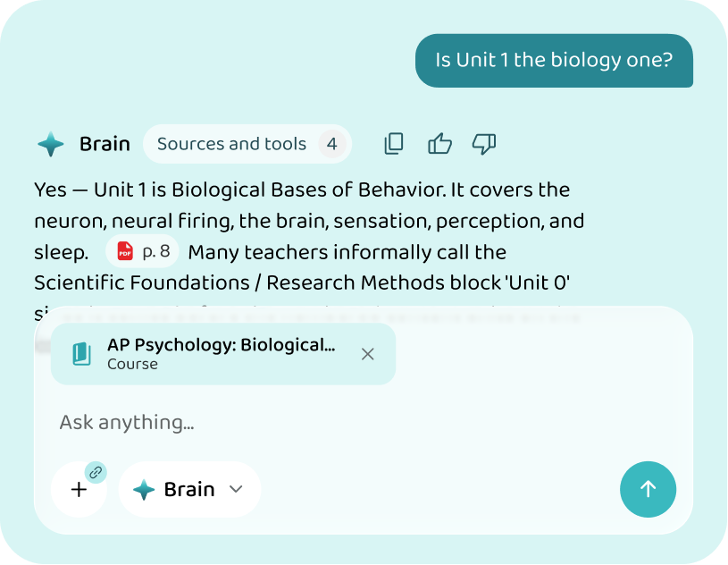Remove the AP Psychology course attachment
The image size is (728, 565).
click(368, 354)
